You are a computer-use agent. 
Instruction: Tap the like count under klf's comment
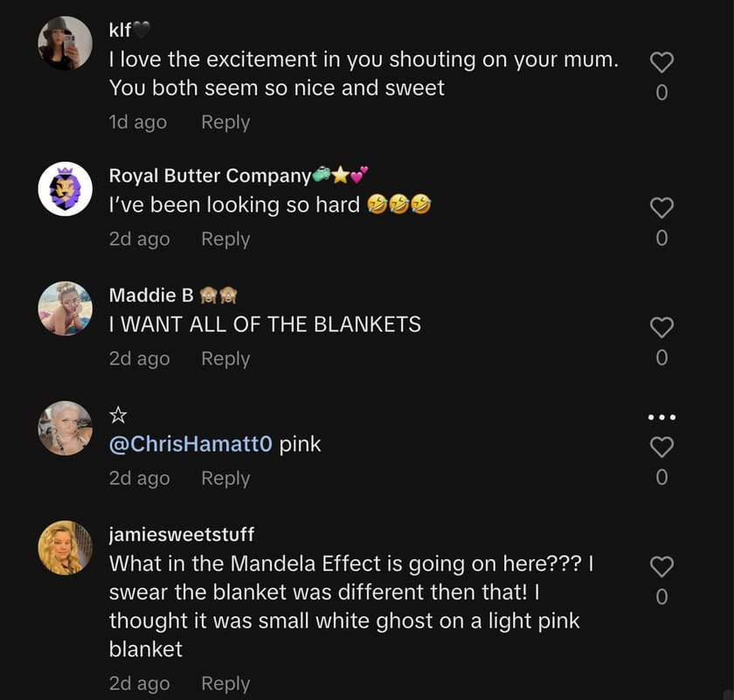pos(661,90)
